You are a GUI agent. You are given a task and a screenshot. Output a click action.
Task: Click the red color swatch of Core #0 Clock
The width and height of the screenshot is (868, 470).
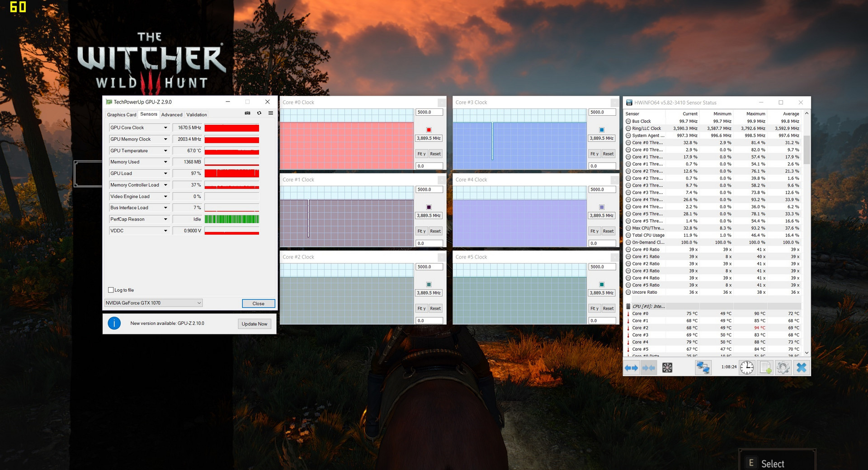click(x=429, y=130)
